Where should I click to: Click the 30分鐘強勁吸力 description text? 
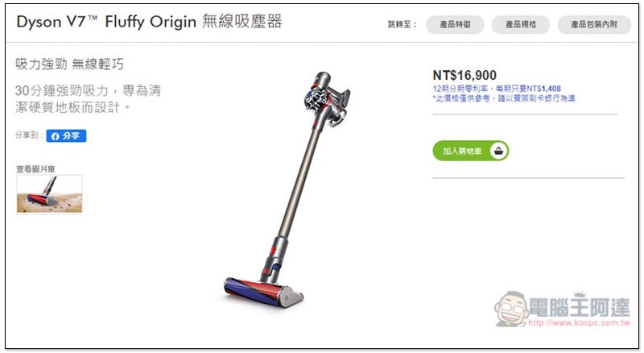(88, 99)
